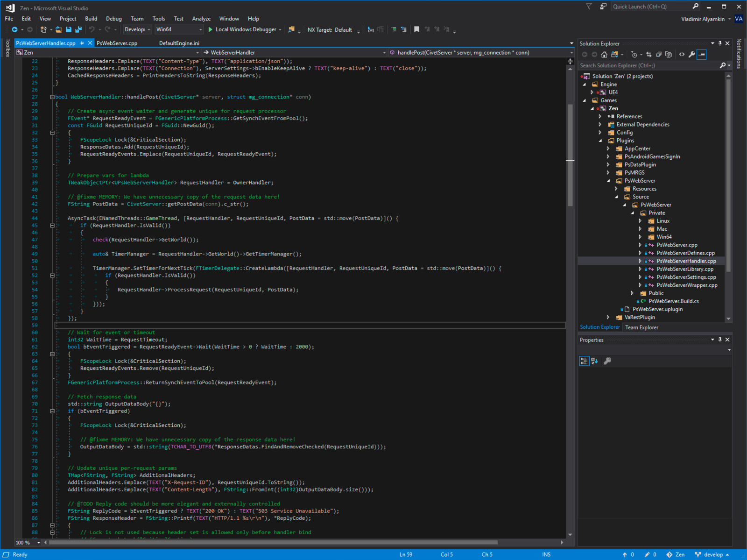
Task: Open Properties via the wrench icon
Action: pos(691,55)
